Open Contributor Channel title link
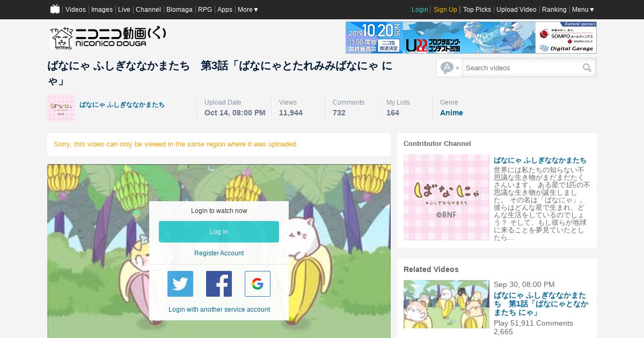This screenshot has height=338, width=644. click(x=540, y=160)
